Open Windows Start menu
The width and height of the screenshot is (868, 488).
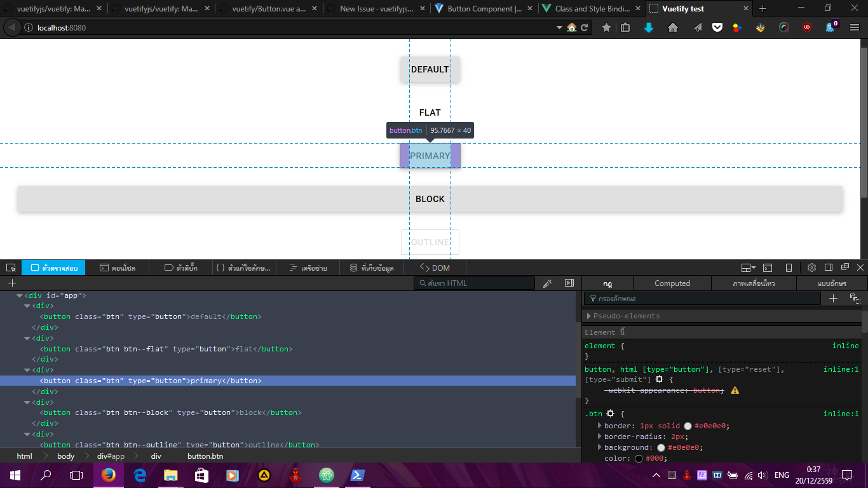[x=15, y=475]
